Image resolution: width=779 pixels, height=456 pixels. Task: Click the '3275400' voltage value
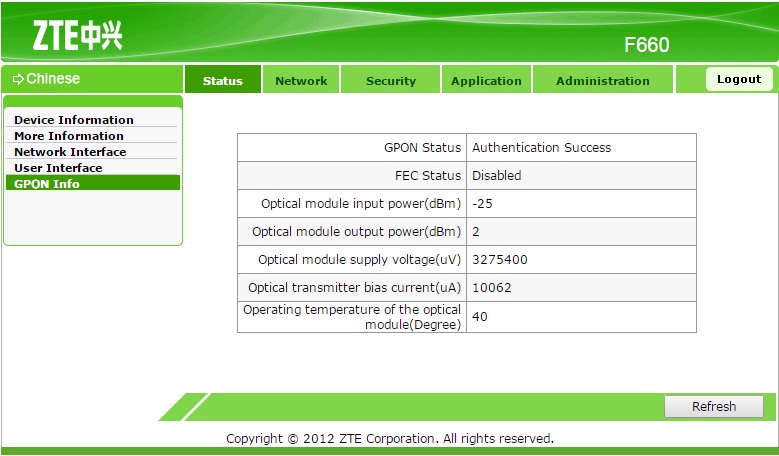500,259
